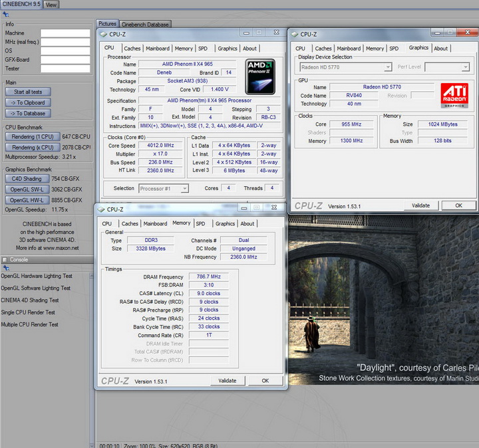479x448 pixels.
Task: Click the pin icon below the CINEBENCH tab
Action: (6, 14)
